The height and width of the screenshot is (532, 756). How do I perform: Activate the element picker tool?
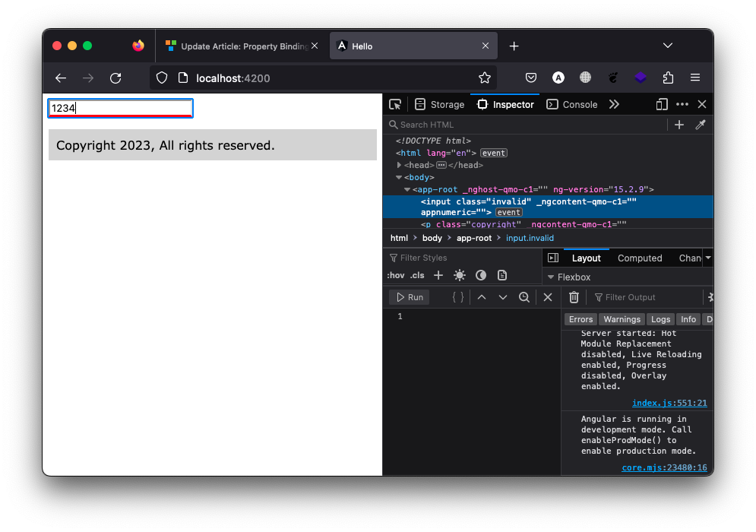point(395,105)
